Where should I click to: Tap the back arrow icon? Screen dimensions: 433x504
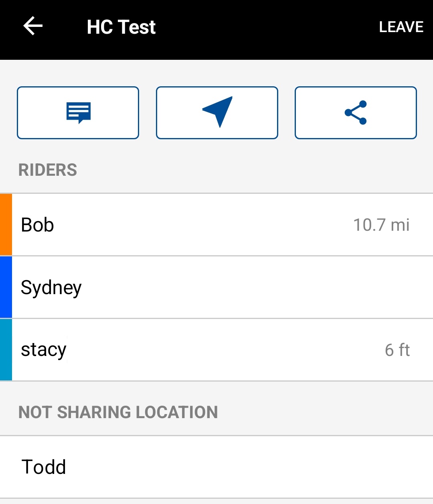(x=33, y=26)
